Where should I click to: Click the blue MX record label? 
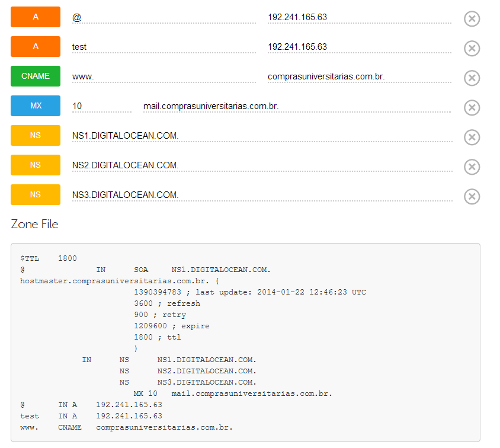[x=36, y=106]
